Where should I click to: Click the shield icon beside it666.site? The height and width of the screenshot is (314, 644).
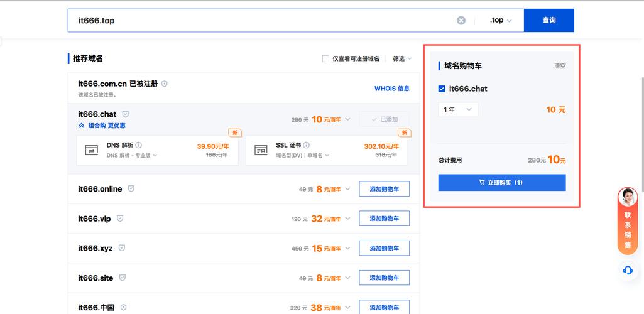click(x=123, y=278)
